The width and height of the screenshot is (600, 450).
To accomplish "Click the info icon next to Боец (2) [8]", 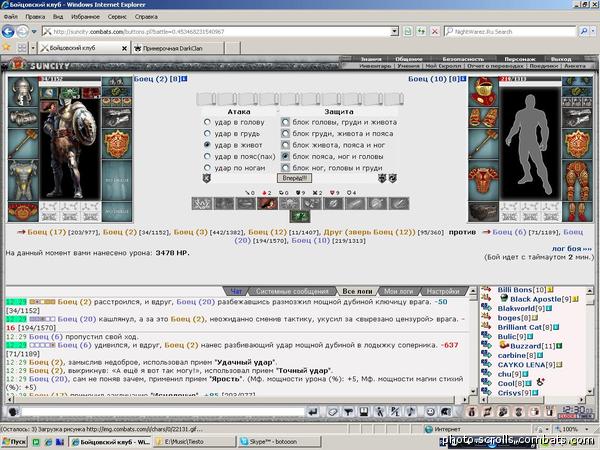I will tap(184, 78).
